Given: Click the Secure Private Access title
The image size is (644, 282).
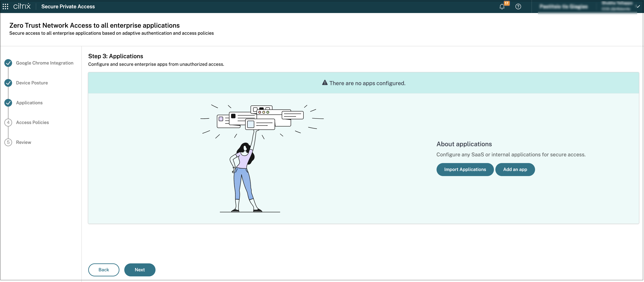Looking at the screenshot, I should coord(68,7).
